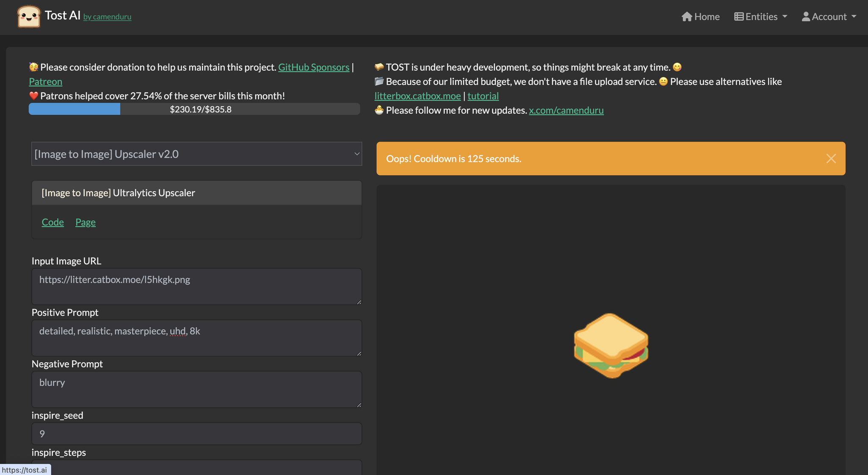Follow the litterbox.catbox.moe link
This screenshot has height=475, width=868.
click(417, 96)
